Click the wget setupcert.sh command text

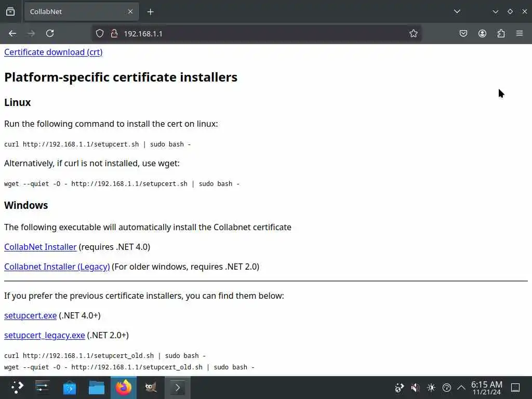122,184
